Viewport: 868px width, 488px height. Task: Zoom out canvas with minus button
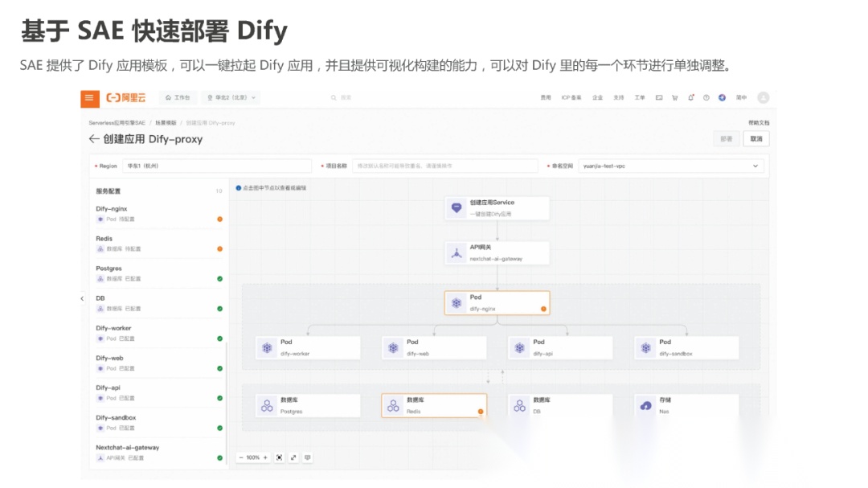point(241,457)
